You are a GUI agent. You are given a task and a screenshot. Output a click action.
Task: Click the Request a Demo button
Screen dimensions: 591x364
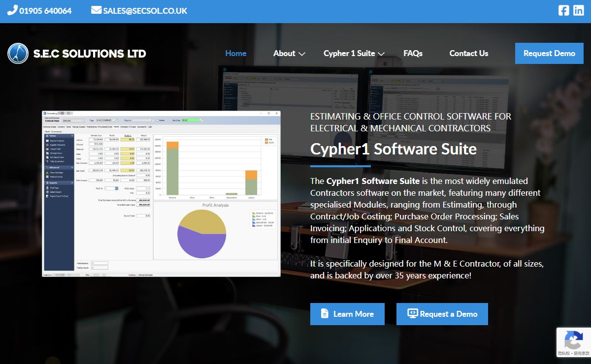pos(442,314)
